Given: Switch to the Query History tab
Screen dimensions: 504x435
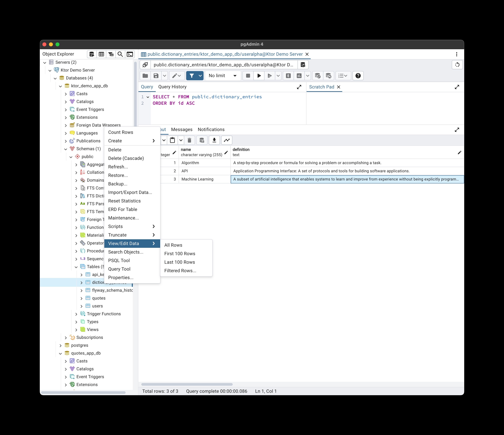Looking at the screenshot, I should coord(172,87).
